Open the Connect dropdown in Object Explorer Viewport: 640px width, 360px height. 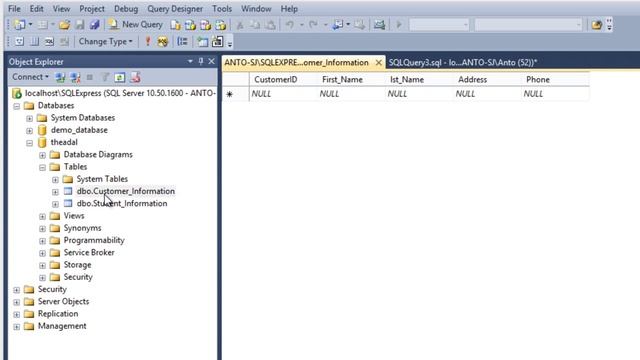coord(30,77)
